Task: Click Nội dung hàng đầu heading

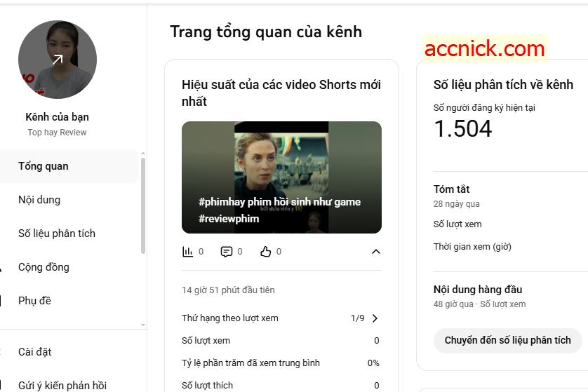Action: [478, 290]
